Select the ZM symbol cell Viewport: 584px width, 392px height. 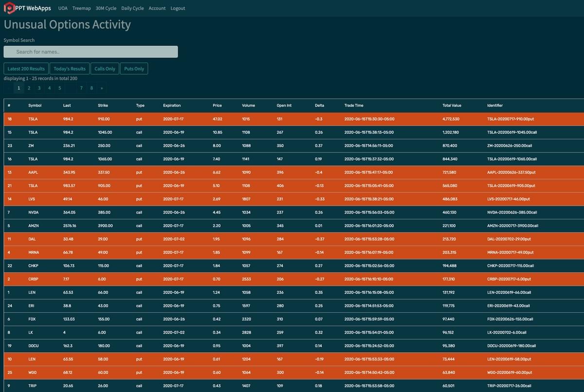click(31, 145)
